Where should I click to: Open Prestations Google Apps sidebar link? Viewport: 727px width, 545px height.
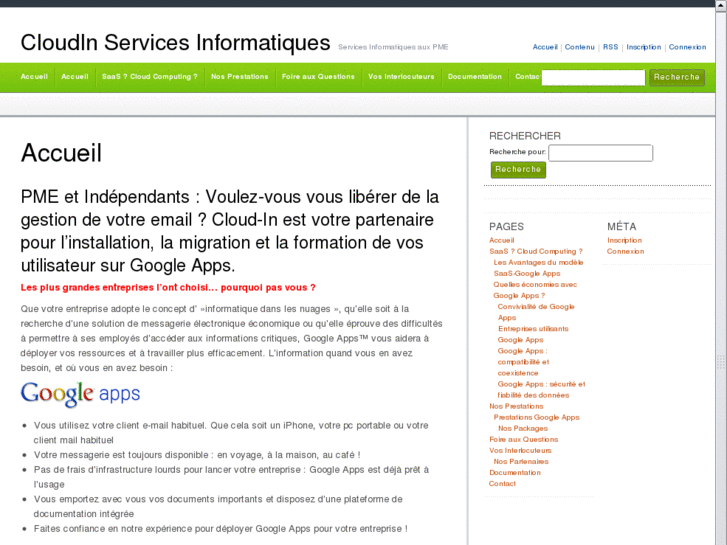(536, 417)
